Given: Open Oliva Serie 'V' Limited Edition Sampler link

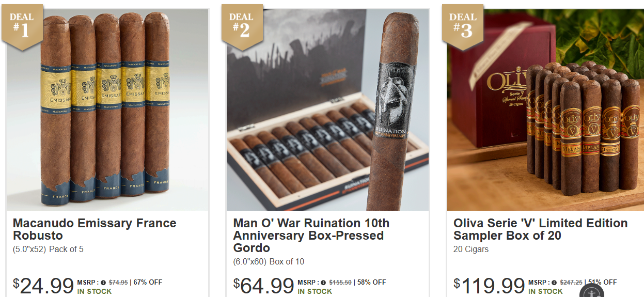Looking at the screenshot, I should [x=541, y=229].
